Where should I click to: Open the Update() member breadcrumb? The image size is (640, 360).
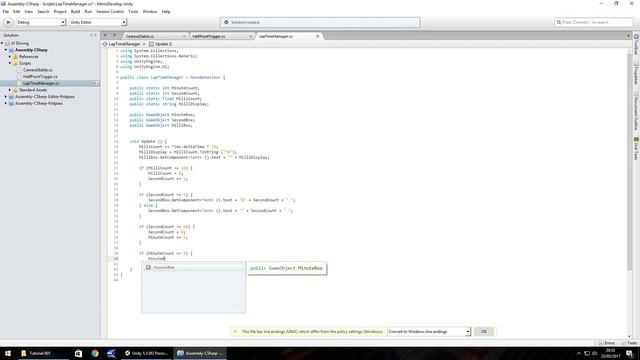[161, 44]
